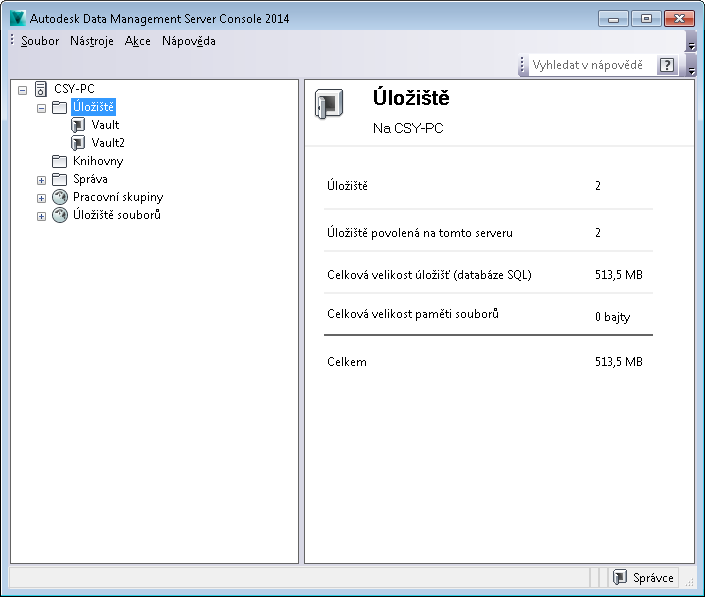Select the Knihovny tree item
Viewport: 705px width, 597px height.
98,161
